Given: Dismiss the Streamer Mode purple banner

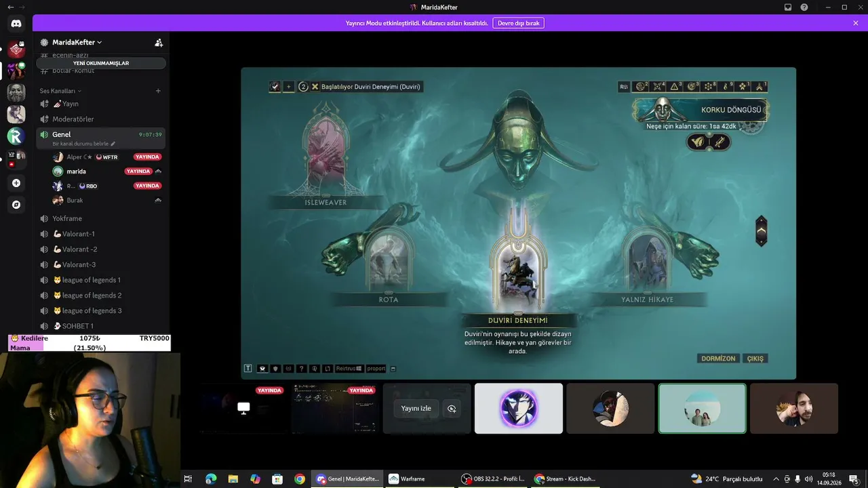Looking at the screenshot, I should (x=856, y=23).
